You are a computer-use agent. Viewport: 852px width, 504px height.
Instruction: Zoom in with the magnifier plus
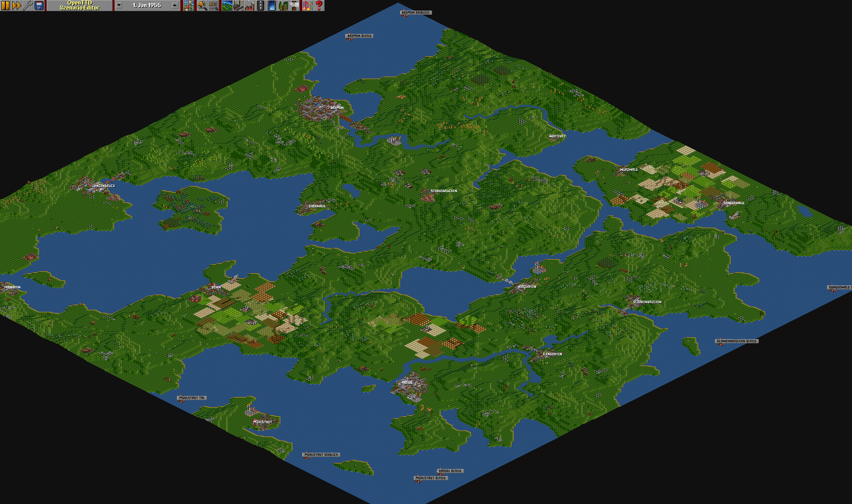pos(202,6)
